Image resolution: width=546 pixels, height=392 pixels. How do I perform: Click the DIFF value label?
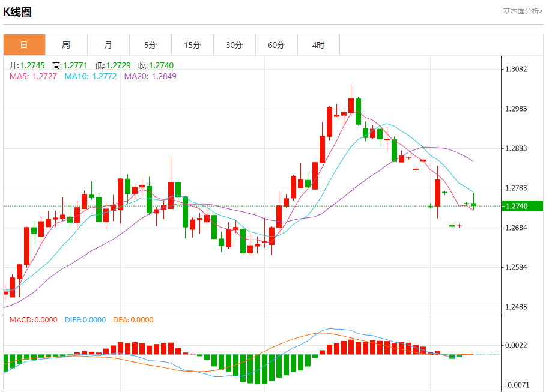[x=85, y=319]
